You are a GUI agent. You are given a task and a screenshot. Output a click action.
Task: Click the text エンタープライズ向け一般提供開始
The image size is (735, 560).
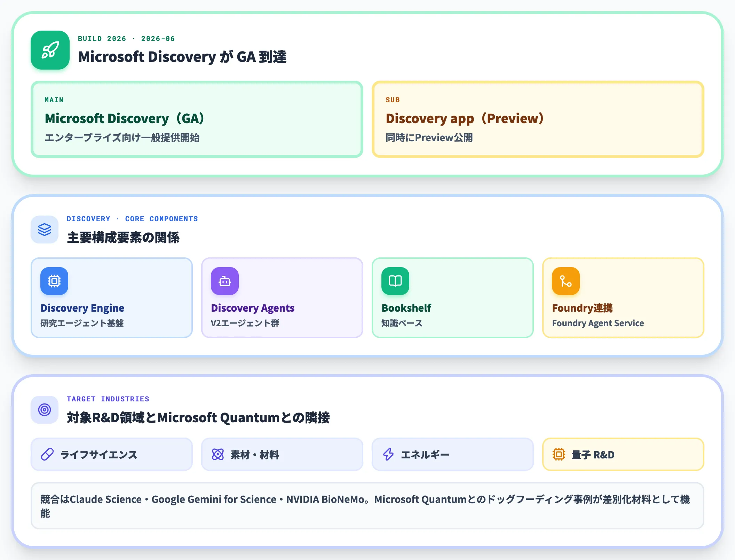coord(122,138)
